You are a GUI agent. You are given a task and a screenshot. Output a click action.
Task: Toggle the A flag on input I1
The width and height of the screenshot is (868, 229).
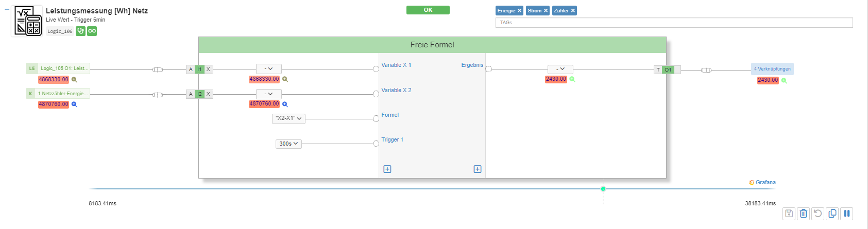tap(191, 69)
